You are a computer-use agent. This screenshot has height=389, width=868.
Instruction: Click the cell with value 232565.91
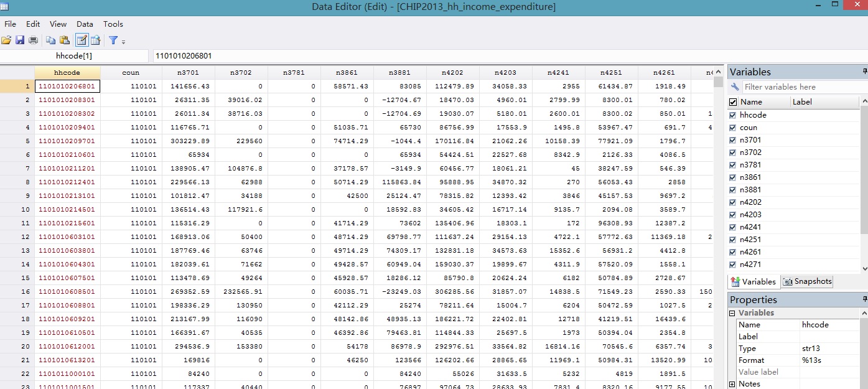[241, 291]
